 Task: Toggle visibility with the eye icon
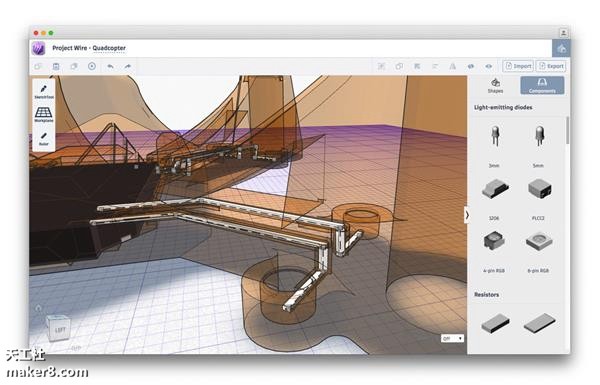[x=489, y=66]
